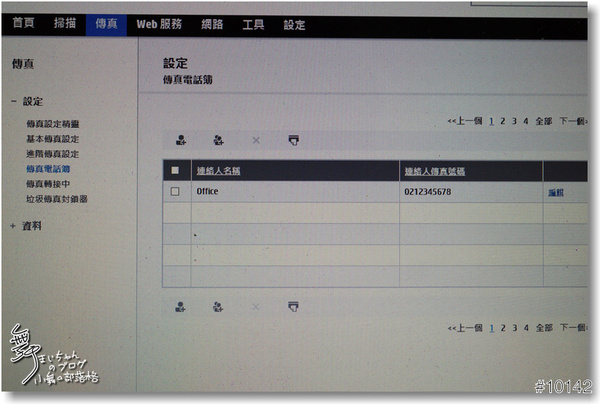The image size is (600, 404).
Task: Open the 設定 tab in top navigation
Action: (294, 25)
